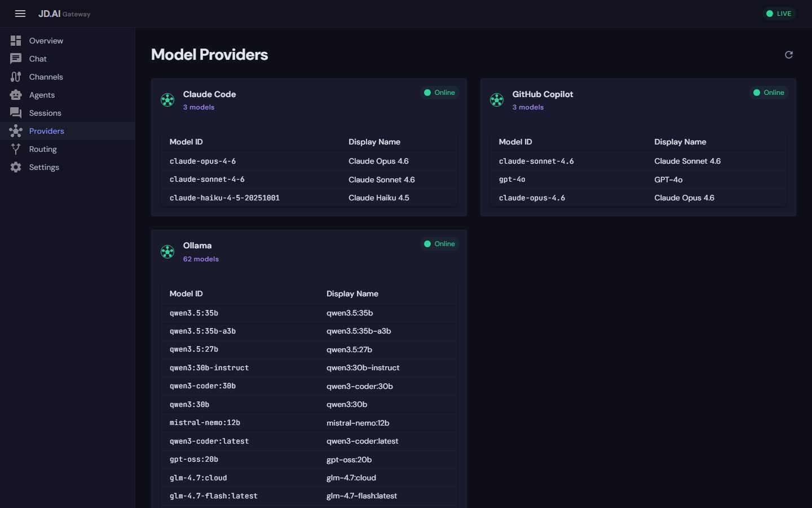
Task: Open the '3 models' link under Claude Code
Action: [x=198, y=107]
